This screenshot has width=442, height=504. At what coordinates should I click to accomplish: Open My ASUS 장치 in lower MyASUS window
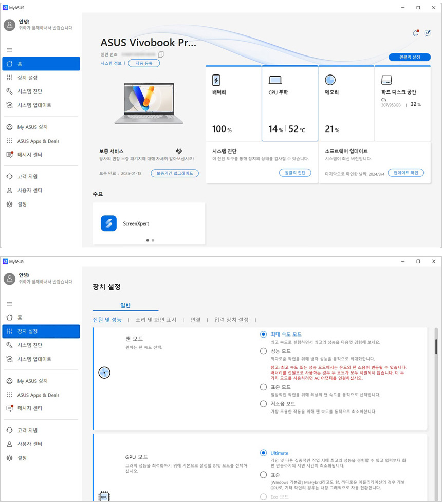(41, 381)
